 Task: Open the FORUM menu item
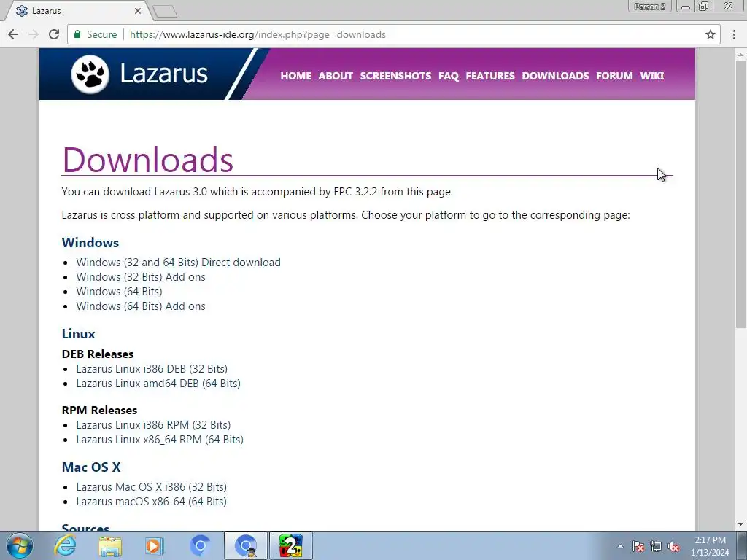[x=614, y=76]
